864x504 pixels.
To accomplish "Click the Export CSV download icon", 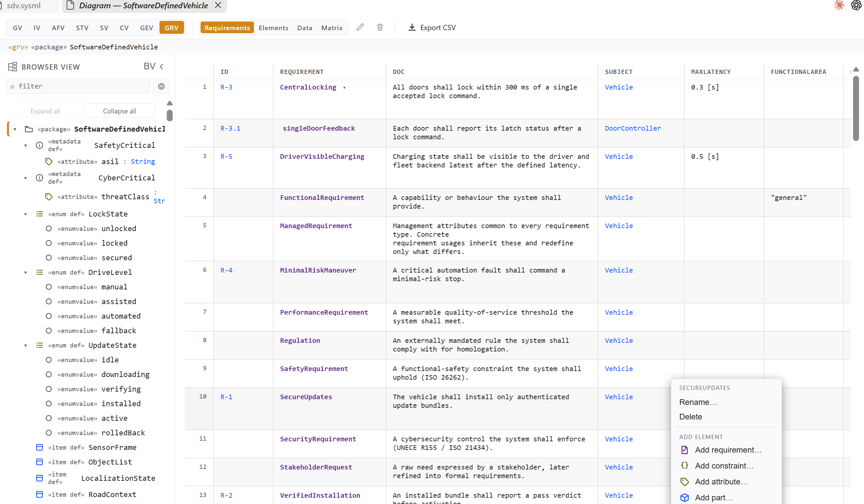I will click(x=412, y=28).
